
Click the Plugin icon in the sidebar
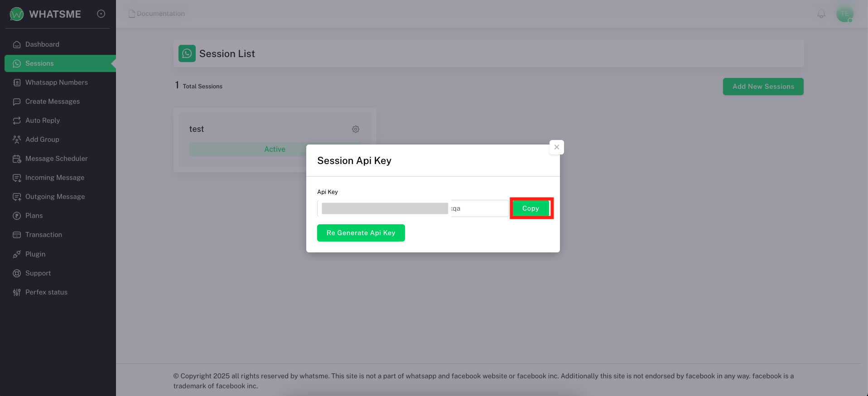point(17,254)
